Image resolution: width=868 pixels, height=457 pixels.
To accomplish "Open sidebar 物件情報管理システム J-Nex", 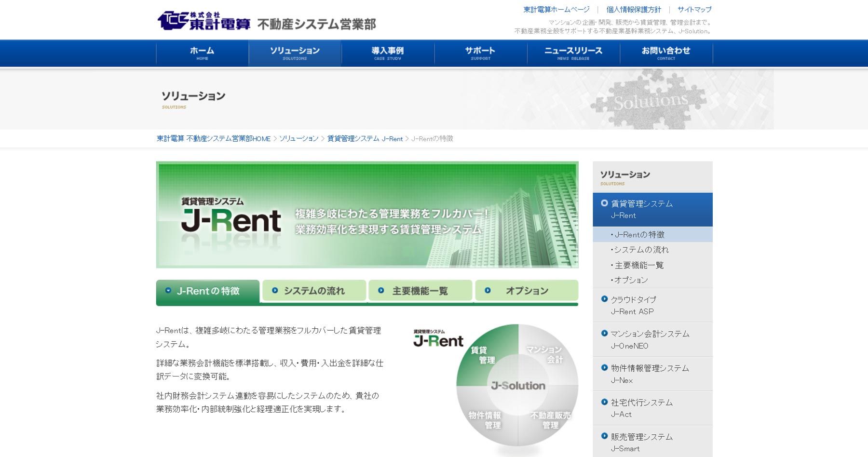I will (x=652, y=374).
